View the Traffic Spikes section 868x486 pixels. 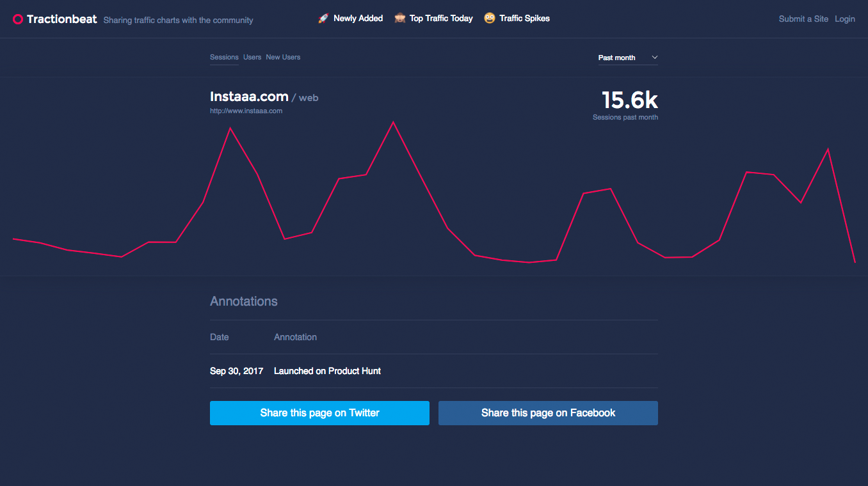(x=524, y=19)
